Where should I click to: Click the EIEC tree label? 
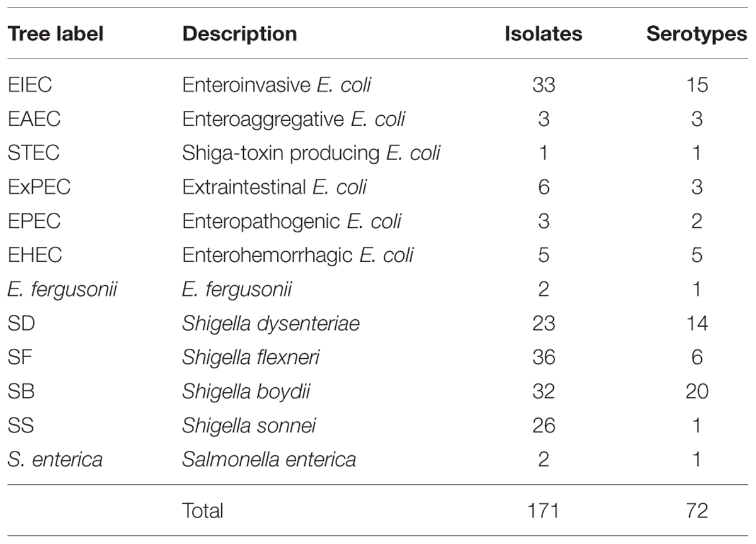(x=29, y=84)
